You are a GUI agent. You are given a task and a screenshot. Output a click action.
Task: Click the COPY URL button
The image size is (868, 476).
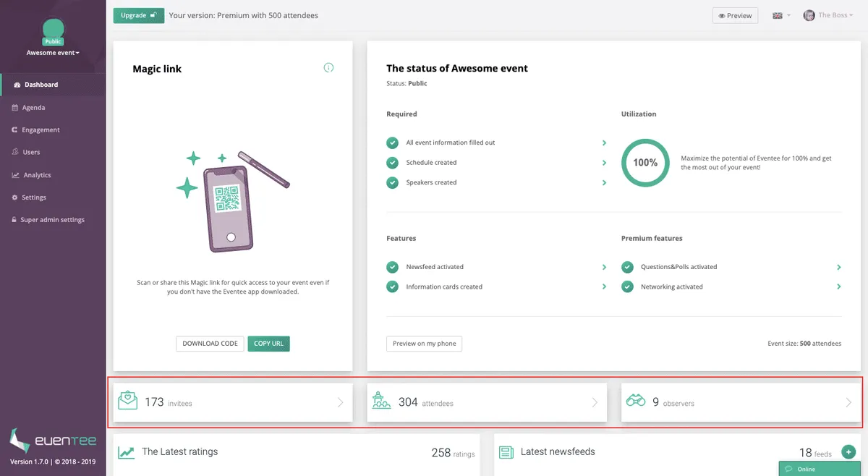(x=268, y=344)
